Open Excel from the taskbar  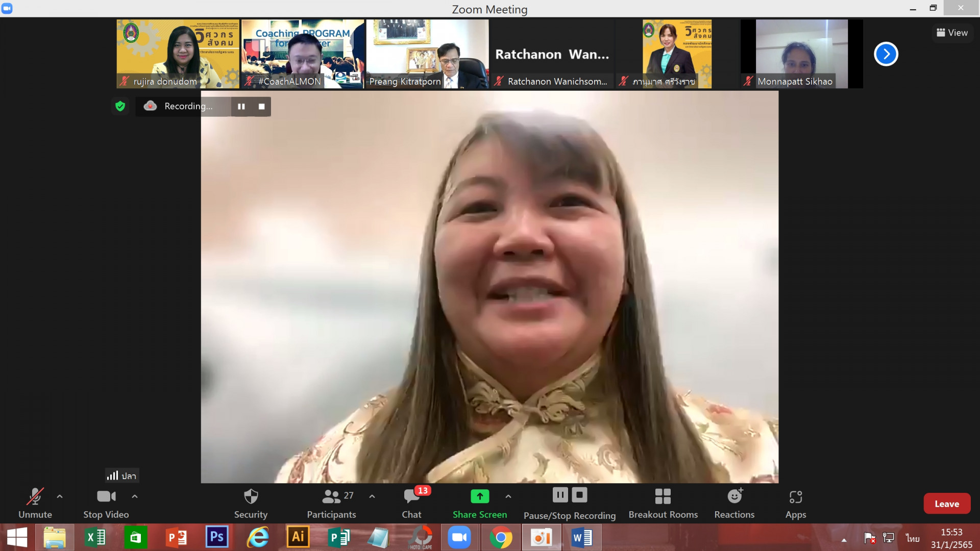pos(95,538)
